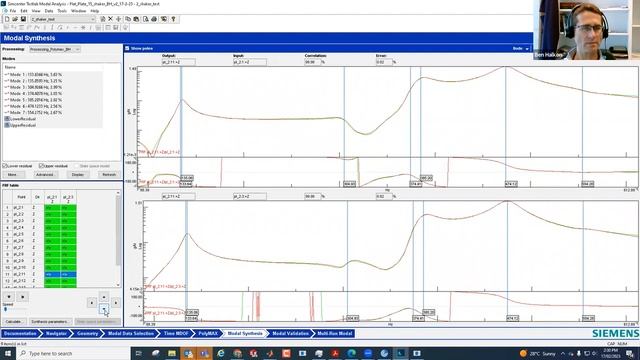Open Microsoft Edge from the taskbar
The width and height of the screenshot is (640, 360).
tap(351, 353)
